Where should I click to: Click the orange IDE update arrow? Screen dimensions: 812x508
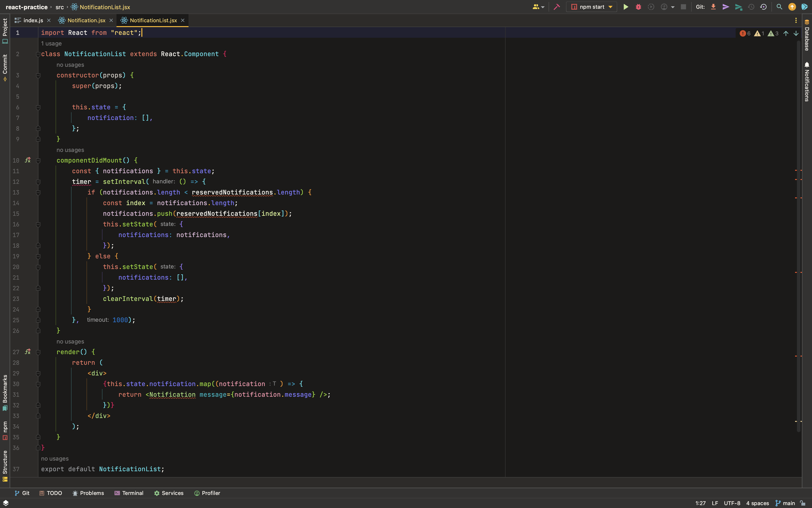[792, 7]
